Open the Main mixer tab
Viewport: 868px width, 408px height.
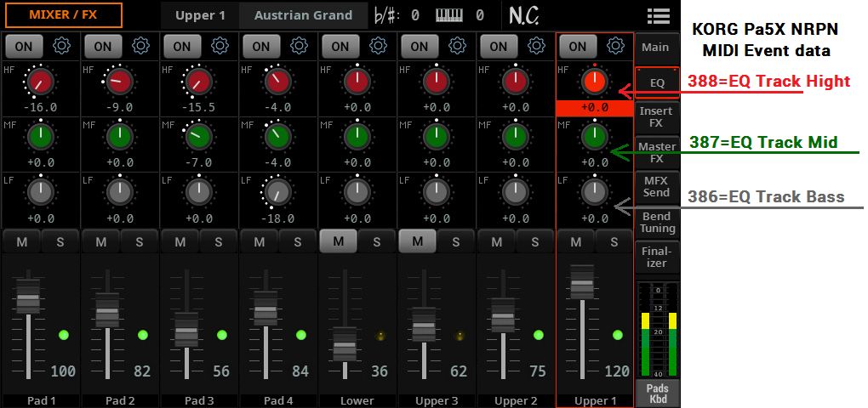(657, 47)
